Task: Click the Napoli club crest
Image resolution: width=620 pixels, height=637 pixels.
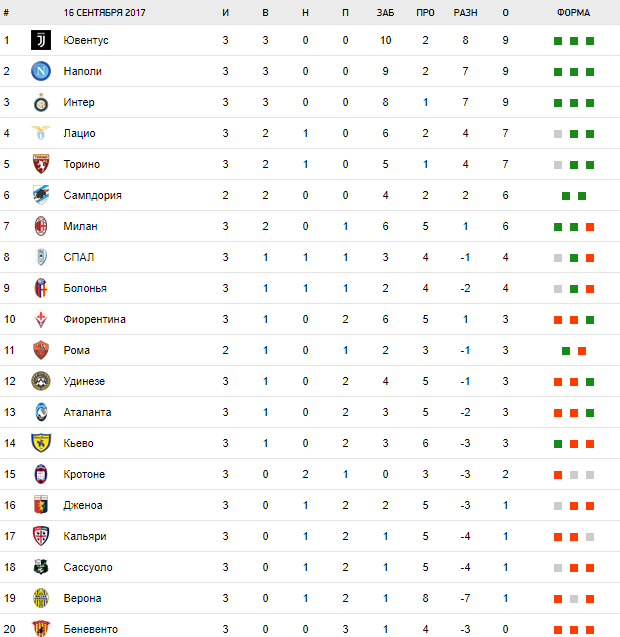Action: 41,71
